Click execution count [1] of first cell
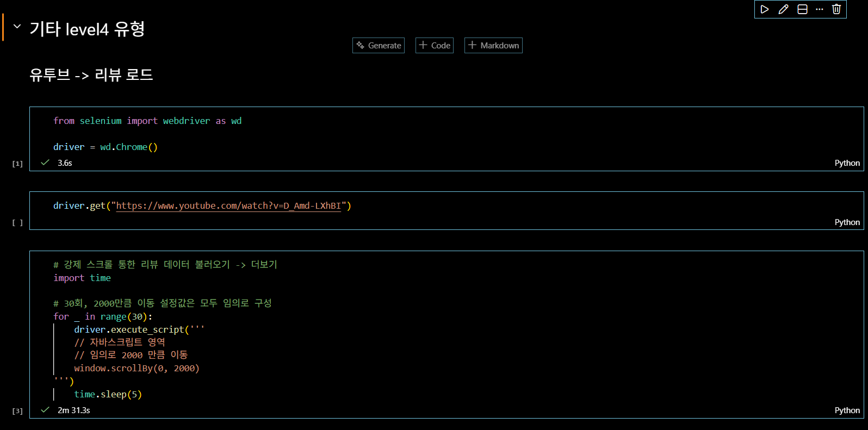 (x=17, y=164)
